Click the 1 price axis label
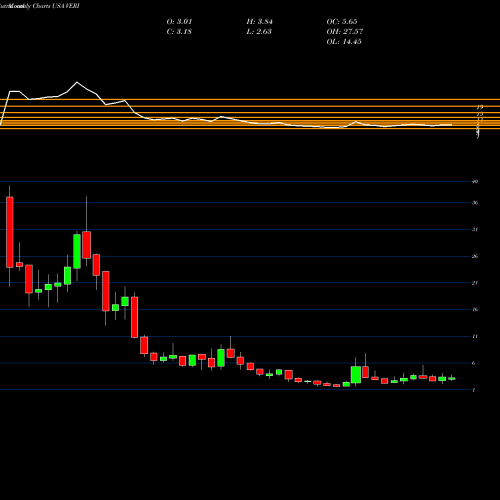The image size is (500, 500). coord(474,390)
